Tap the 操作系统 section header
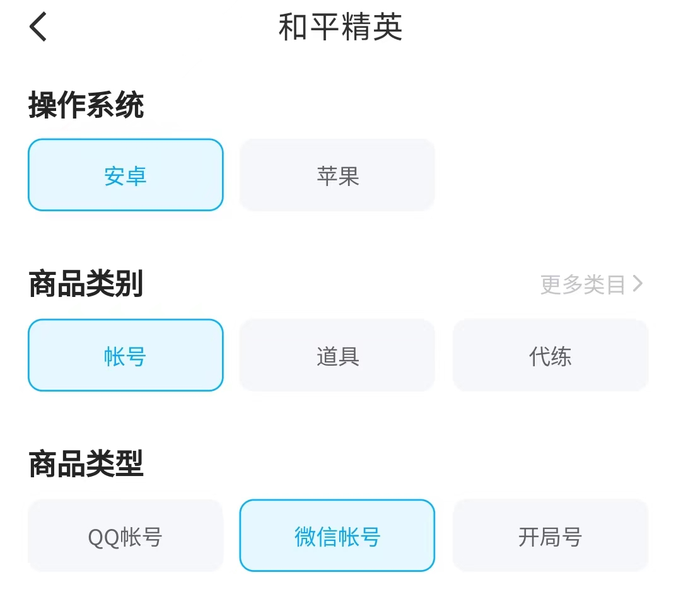Viewport: 681px width, 616px height. 86,106
